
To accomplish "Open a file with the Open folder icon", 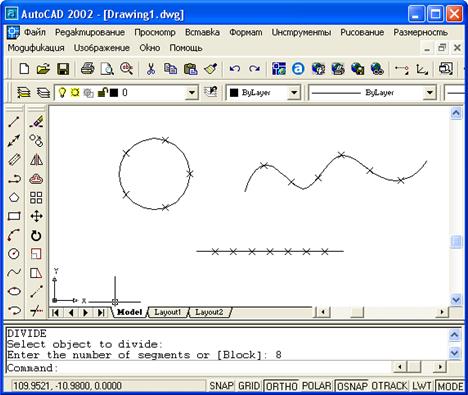I will (43, 69).
